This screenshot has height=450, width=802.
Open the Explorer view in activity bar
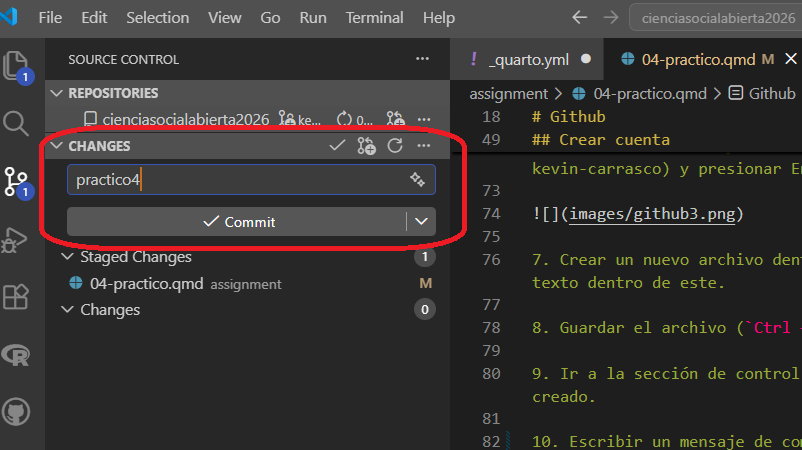click(17, 66)
